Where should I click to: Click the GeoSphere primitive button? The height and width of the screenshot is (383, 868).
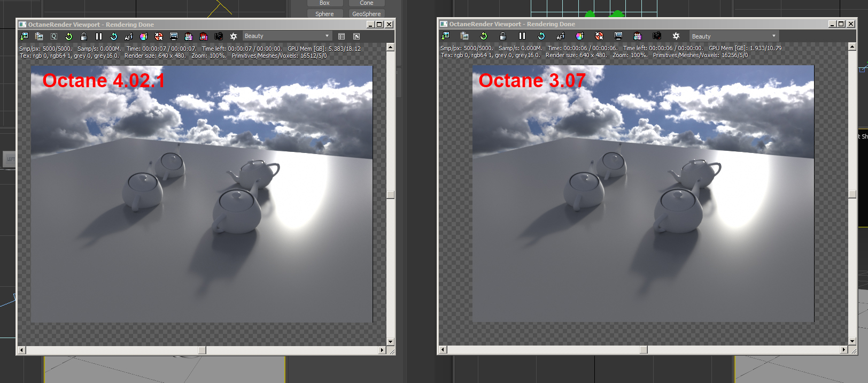[x=367, y=14]
